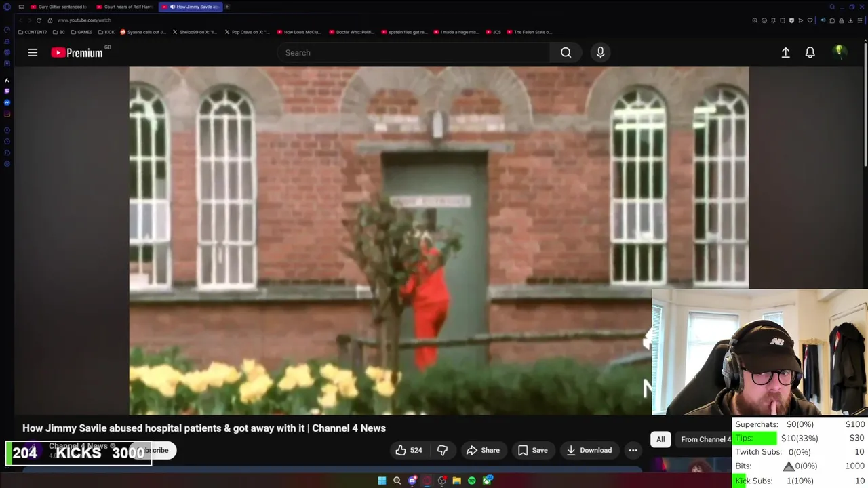Open the extensions cube icon
Screen dimensions: 868x488
coord(832,20)
